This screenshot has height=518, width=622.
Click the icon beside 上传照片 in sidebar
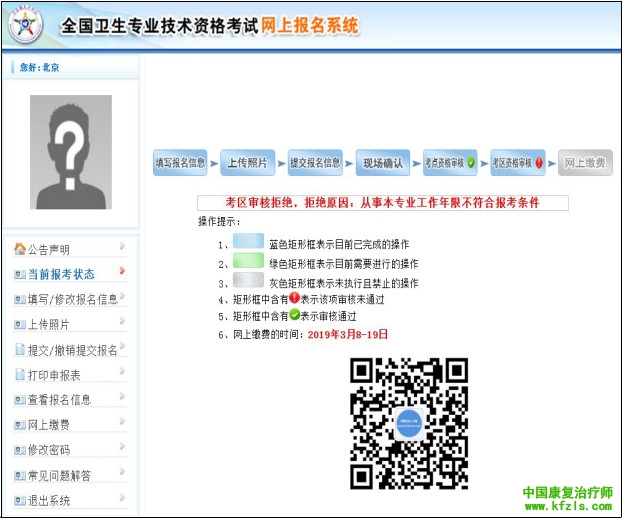coord(20,325)
